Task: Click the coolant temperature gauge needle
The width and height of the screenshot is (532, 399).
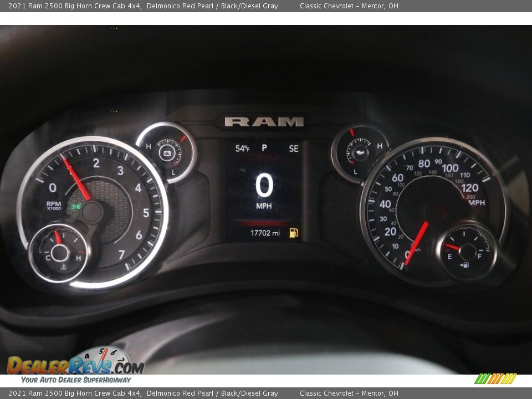Action: point(58,237)
